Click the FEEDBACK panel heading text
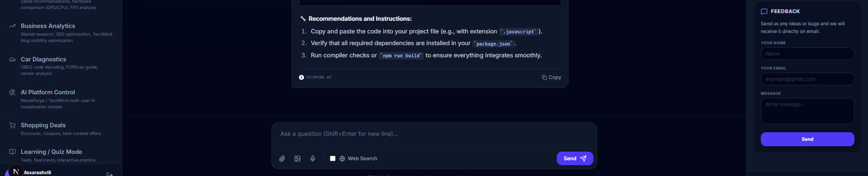Viewport: 868px width, 176px height. click(x=785, y=12)
